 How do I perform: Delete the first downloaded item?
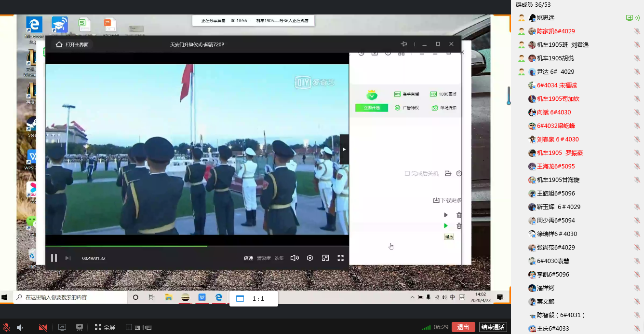[x=459, y=215]
